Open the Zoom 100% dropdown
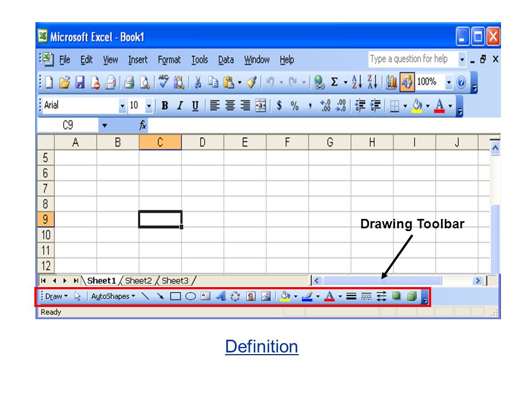This screenshot has width=532, height=399. coord(448,82)
